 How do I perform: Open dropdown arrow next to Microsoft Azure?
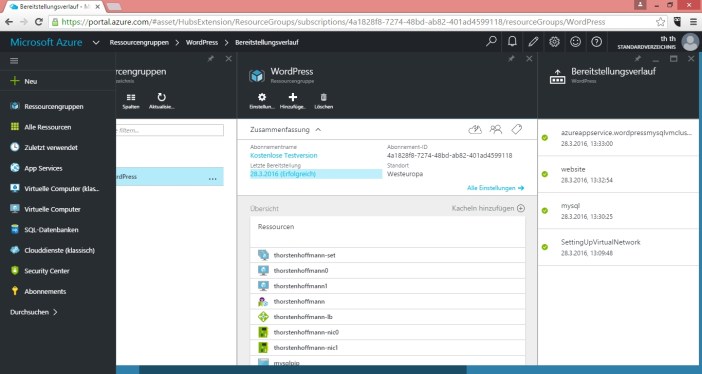[x=96, y=43]
